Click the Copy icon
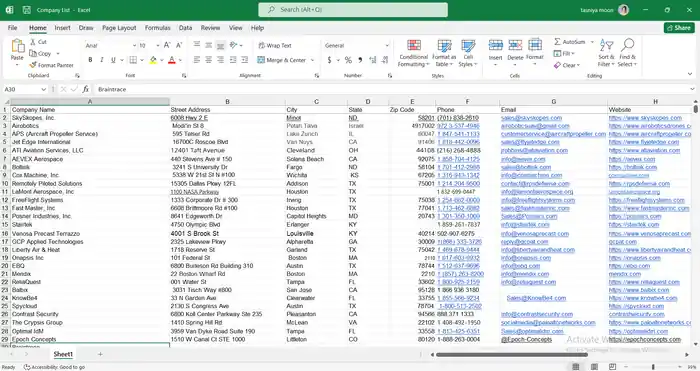The image size is (700, 371). tap(33, 53)
